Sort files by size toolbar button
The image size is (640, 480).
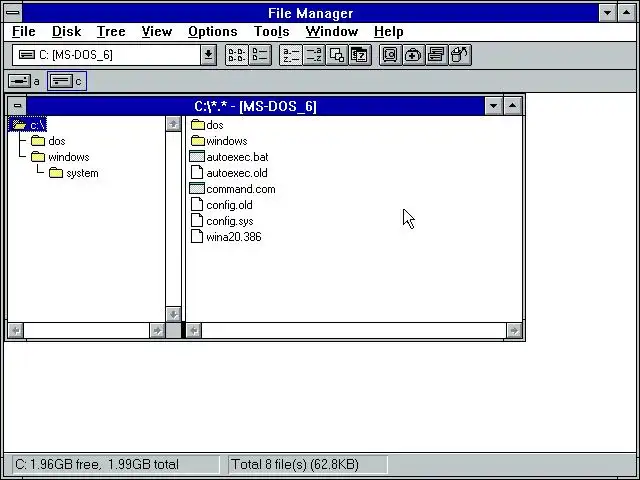pos(337,55)
